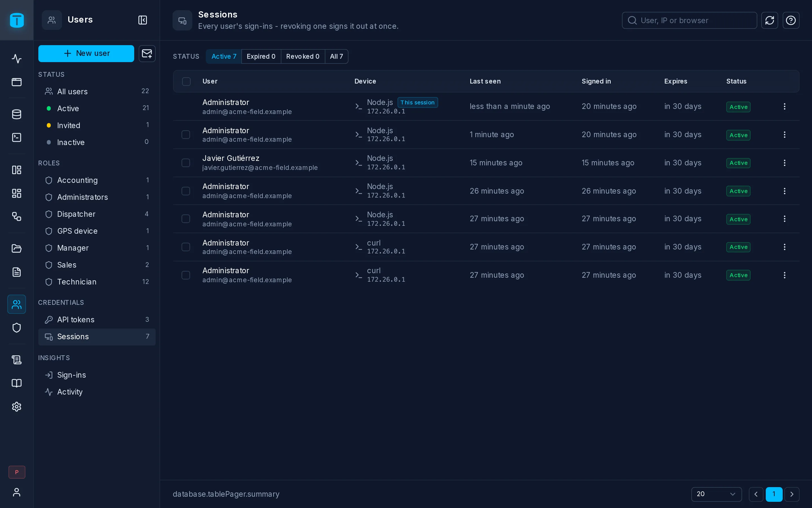The width and height of the screenshot is (812, 508).
Task: Click the app logo T icon
Action: 16,20
